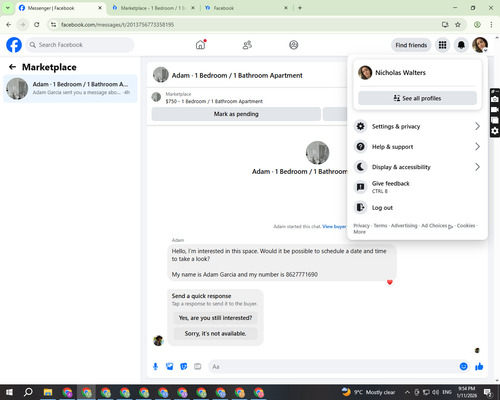500x400 pixels.
Task: Click Privacy footer link
Action: click(x=361, y=226)
